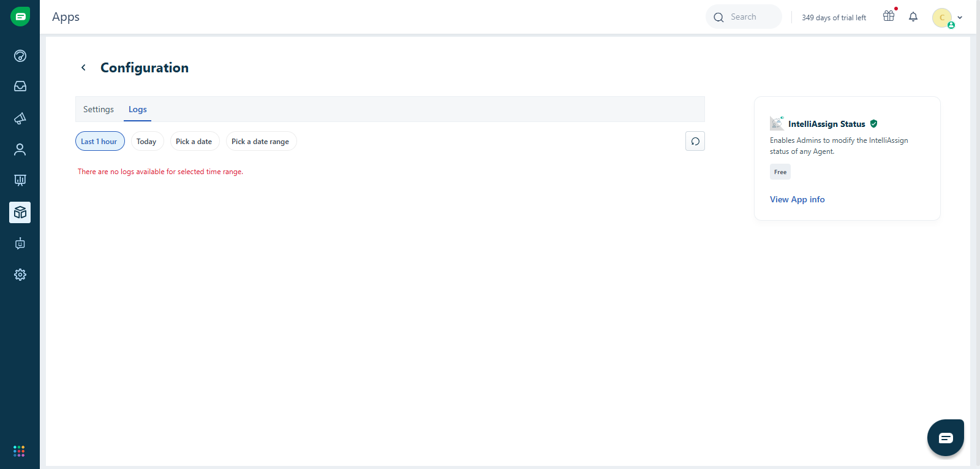
Task: Open the contacts person icon
Action: pos(20,150)
